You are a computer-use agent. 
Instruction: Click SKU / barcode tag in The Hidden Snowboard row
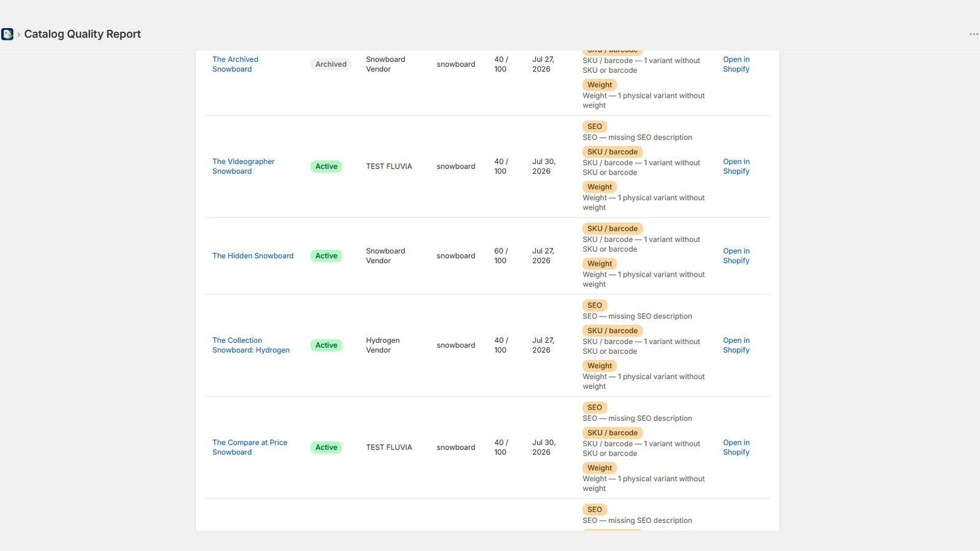(x=612, y=229)
